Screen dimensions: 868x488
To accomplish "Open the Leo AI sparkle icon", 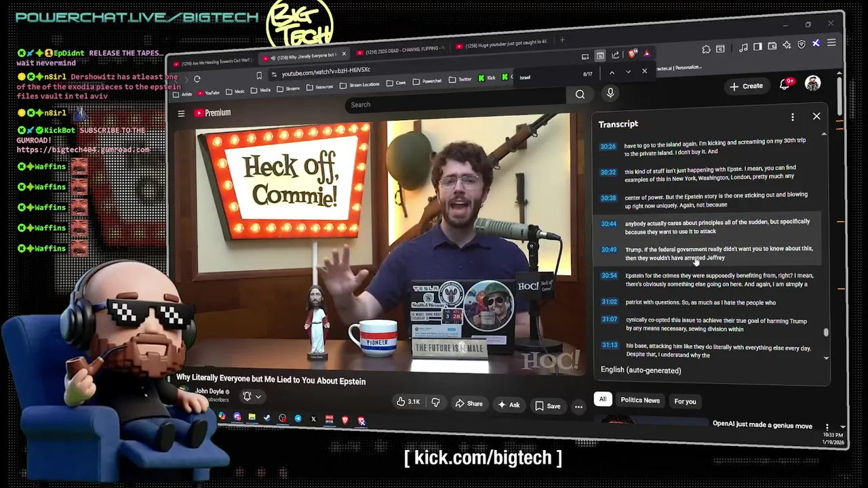I will click(x=787, y=45).
